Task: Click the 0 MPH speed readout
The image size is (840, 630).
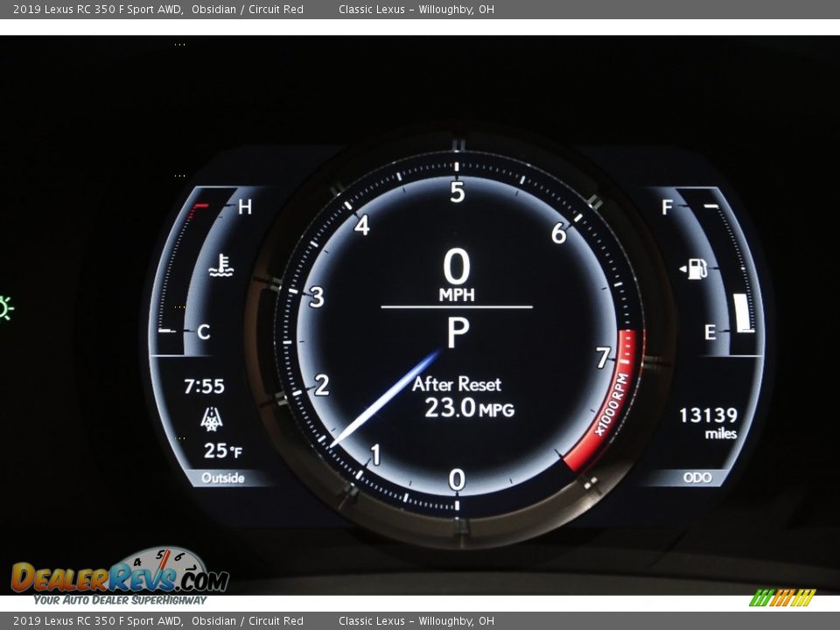Action: [x=457, y=275]
